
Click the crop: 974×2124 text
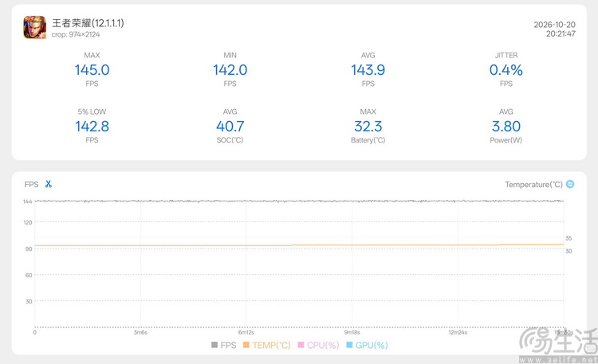(76, 34)
